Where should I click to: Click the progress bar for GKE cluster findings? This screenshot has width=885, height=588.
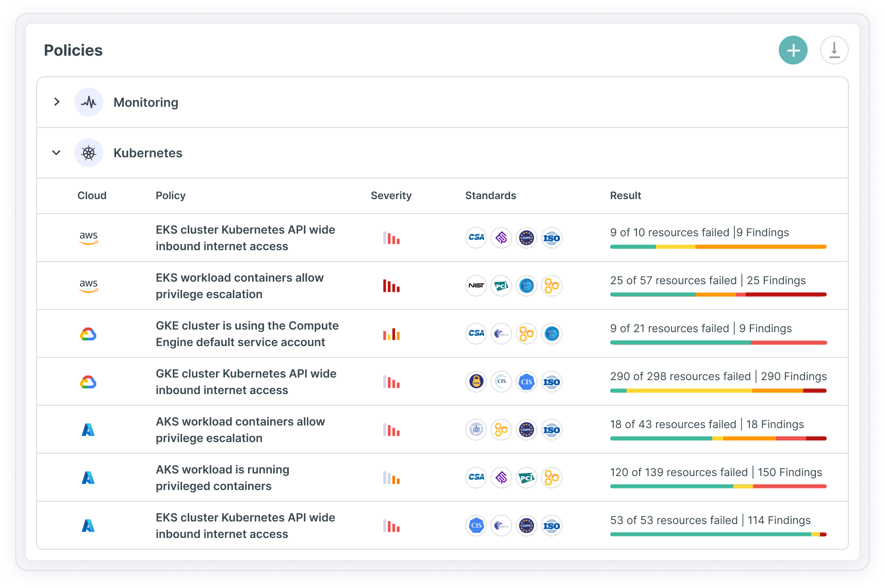point(718,342)
